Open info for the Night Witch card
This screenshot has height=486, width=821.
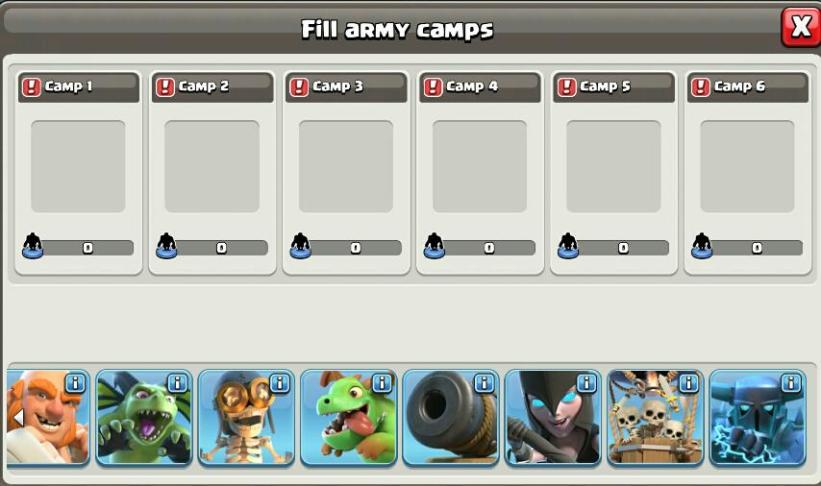586,383
